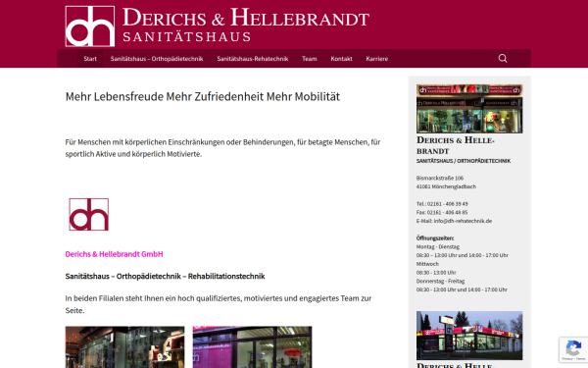Open the Karriere menu item
This screenshot has width=588, height=368.
377,59
